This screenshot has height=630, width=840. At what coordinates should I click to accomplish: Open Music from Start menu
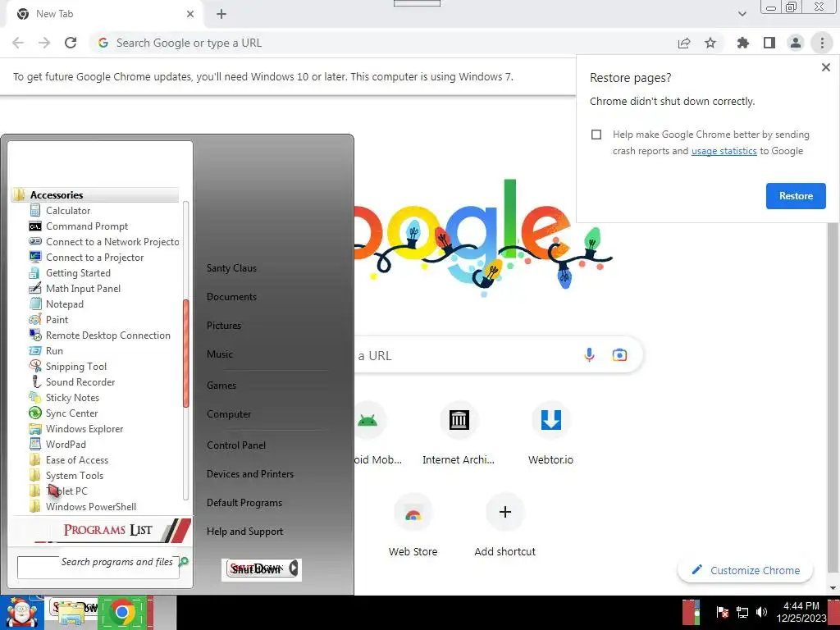220,354
